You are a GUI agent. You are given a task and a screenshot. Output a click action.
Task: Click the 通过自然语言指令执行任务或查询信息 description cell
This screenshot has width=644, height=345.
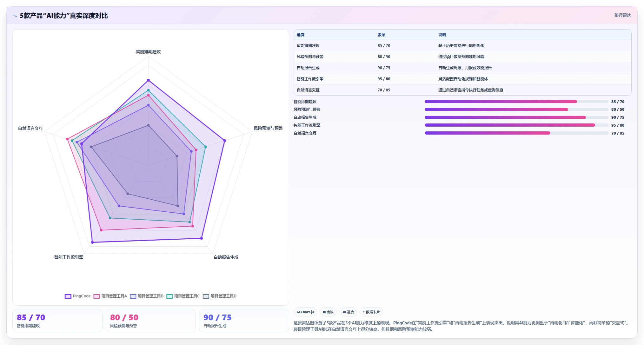pyautogui.click(x=471, y=90)
